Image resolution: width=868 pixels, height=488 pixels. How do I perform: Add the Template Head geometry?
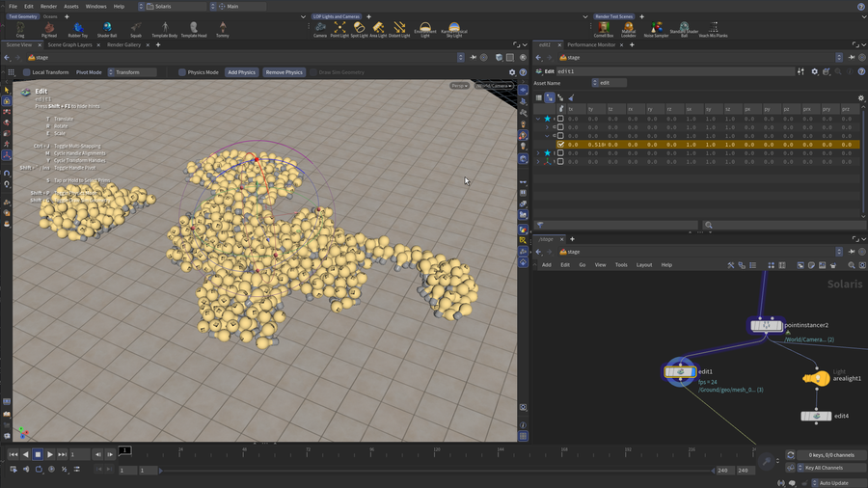tap(194, 29)
